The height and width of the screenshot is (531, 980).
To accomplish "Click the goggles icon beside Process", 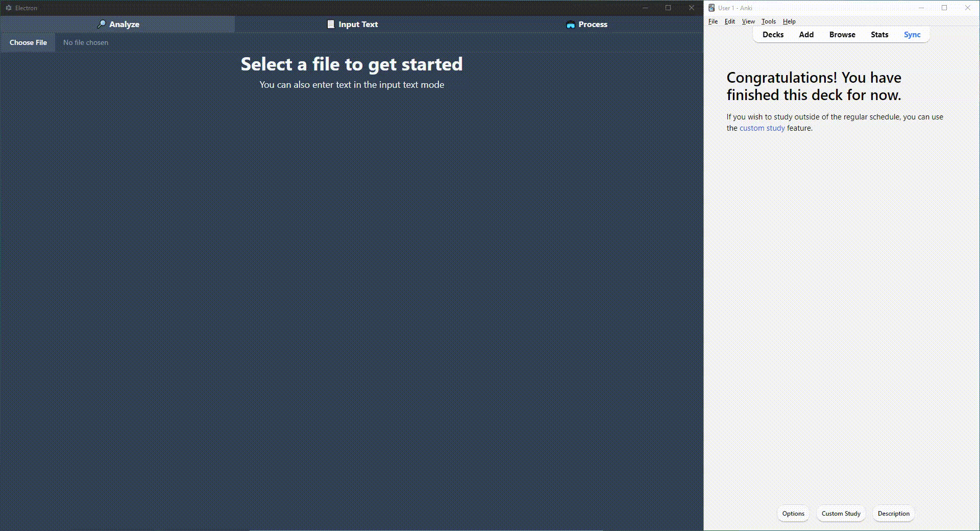I will 571,25.
